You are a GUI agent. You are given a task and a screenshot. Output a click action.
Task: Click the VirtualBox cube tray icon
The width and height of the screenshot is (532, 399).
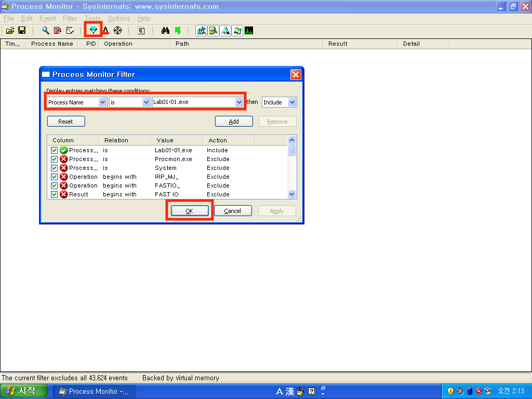pyautogui.click(x=488, y=391)
